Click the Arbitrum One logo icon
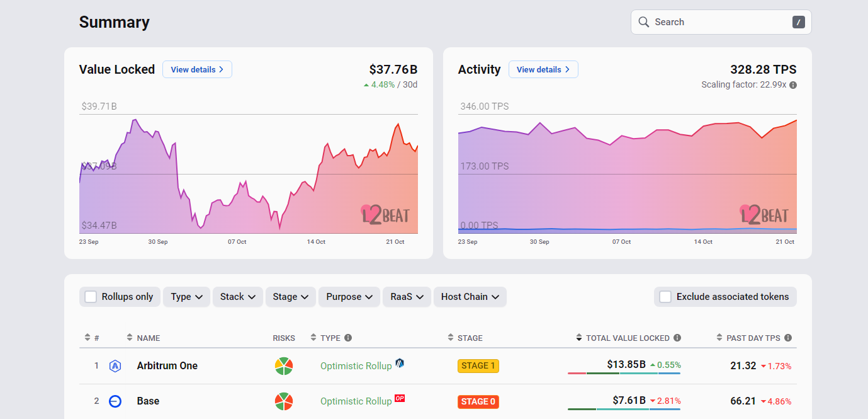The image size is (868, 419). click(115, 365)
